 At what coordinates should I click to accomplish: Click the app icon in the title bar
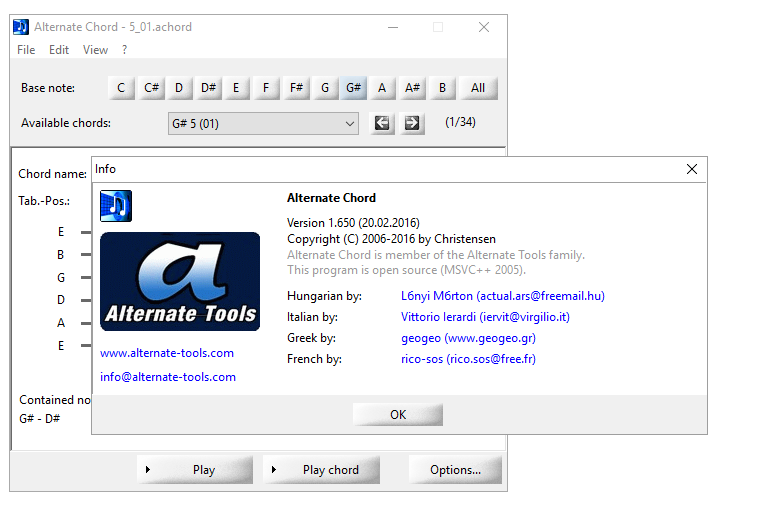21,27
